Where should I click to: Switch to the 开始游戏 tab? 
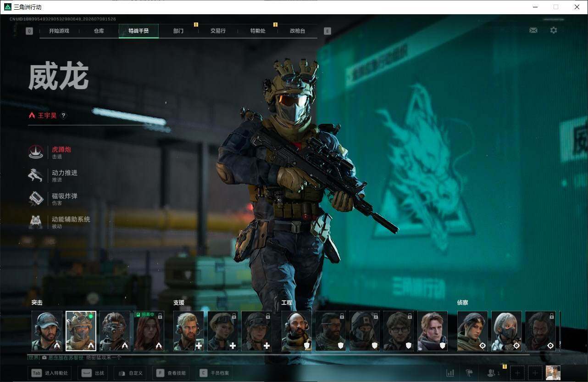point(59,31)
